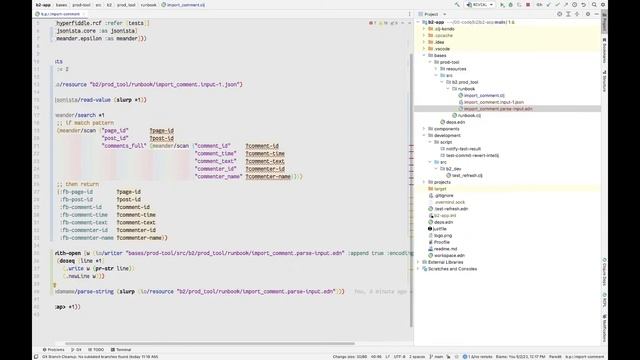Viewport: 640px width, 360px height.
Task: Open the Terminal tool window tab
Action: tap(121, 349)
